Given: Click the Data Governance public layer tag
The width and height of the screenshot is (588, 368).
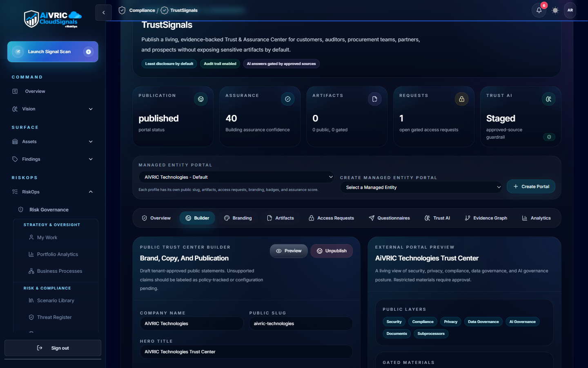Looking at the screenshot, I should (483, 322).
